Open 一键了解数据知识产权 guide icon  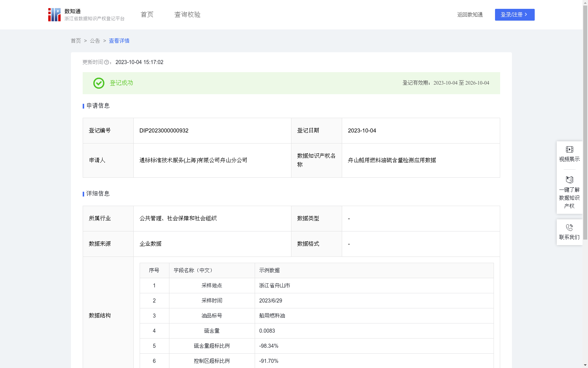569,180
